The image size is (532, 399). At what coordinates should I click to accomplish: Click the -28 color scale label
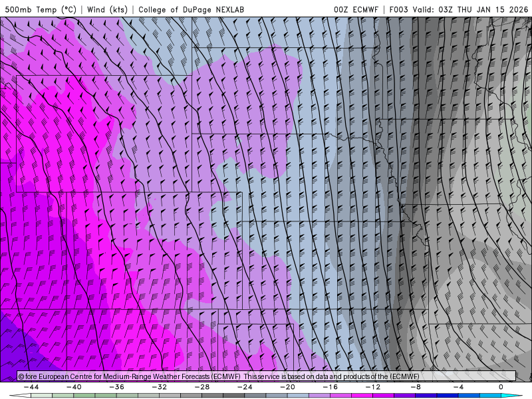[202, 387]
